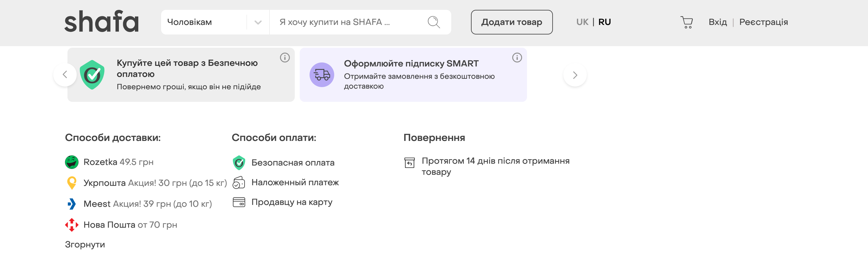
Task: Click the Додати товар button
Action: coord(512,22)
